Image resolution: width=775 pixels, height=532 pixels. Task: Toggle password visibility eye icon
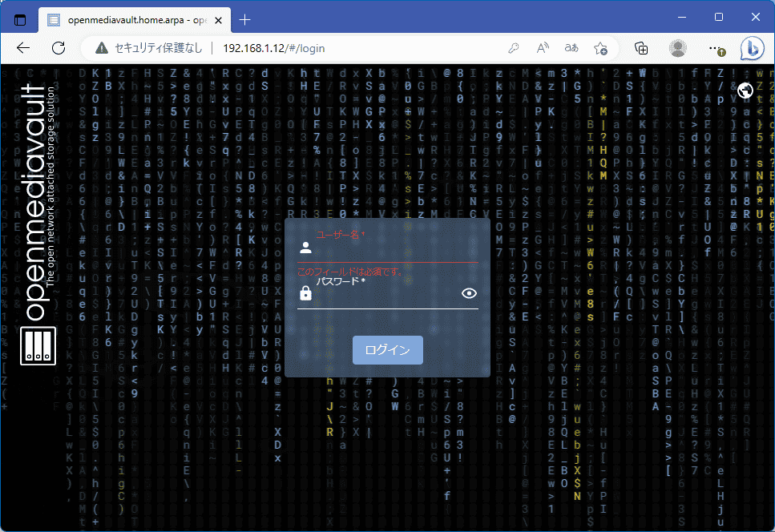click(x=469, y=293)
